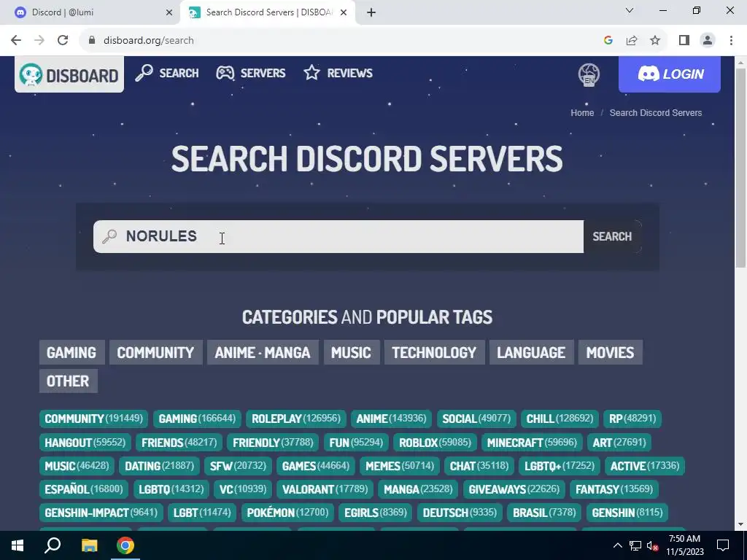Open notification center

723,545
